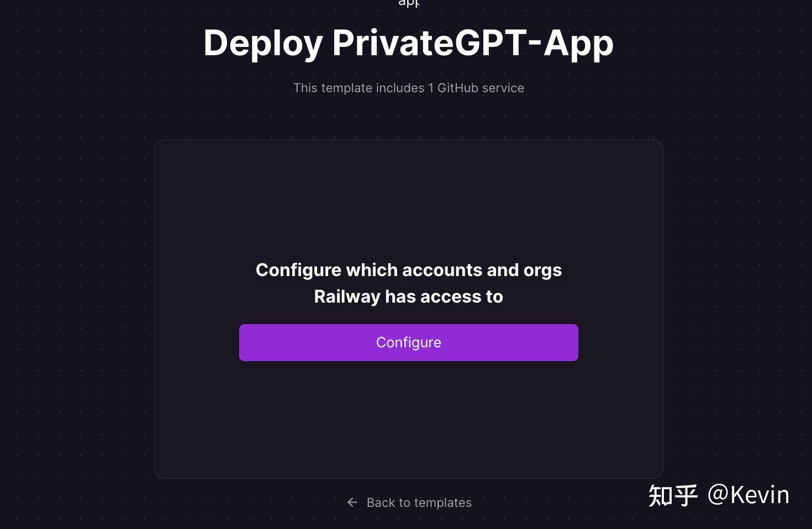
Task: Open the Back to templates link
Action: [409, 502]
